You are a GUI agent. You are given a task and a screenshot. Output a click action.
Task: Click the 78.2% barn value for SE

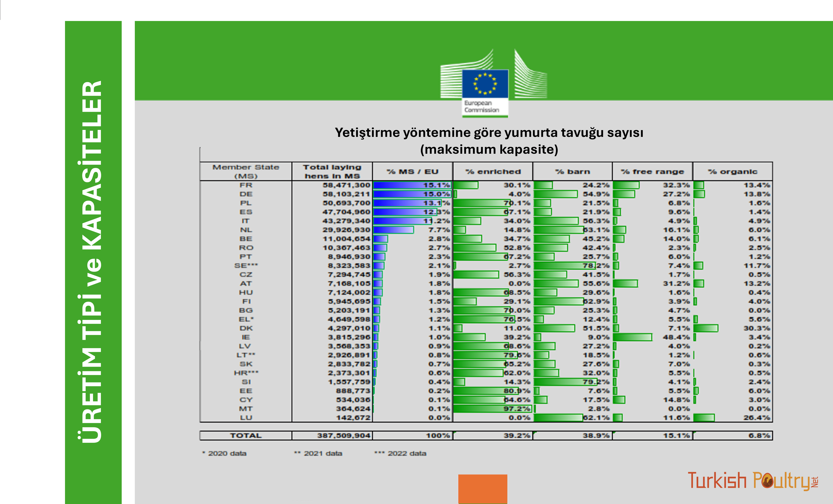click(596, 265)
